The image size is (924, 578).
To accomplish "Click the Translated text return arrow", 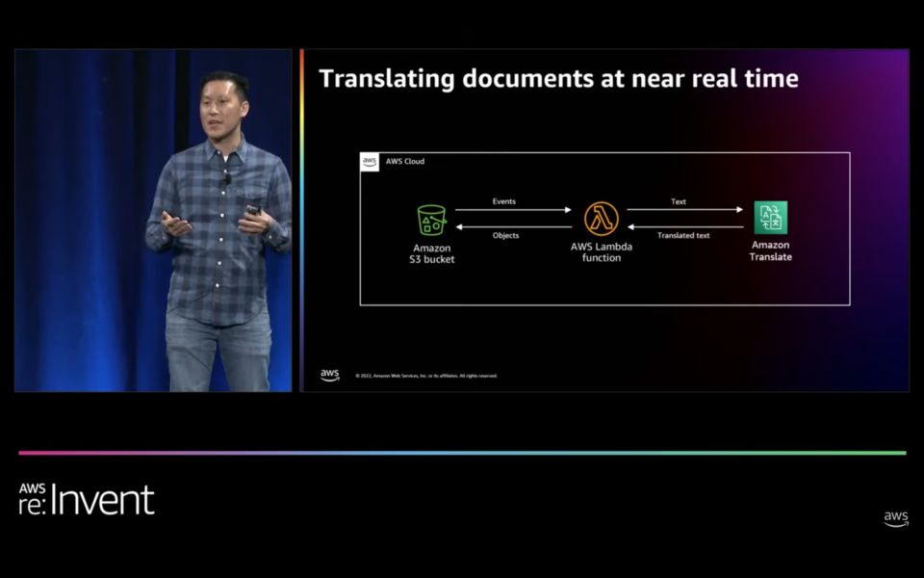I will point(684,227).
